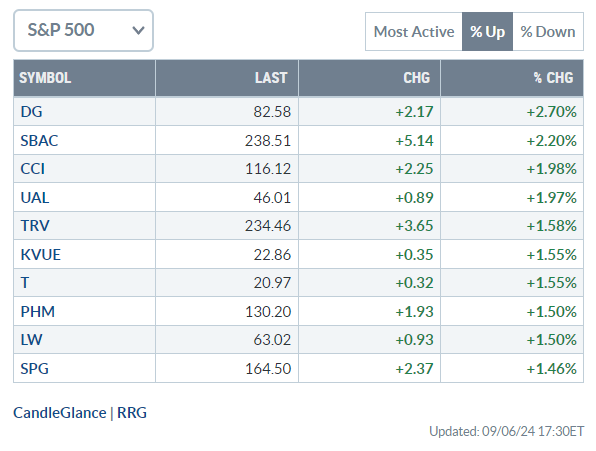Click the +1.55% percent change for T
This screenshot has width=596, height=451.
pyautogui.click(x=552, y=283)
